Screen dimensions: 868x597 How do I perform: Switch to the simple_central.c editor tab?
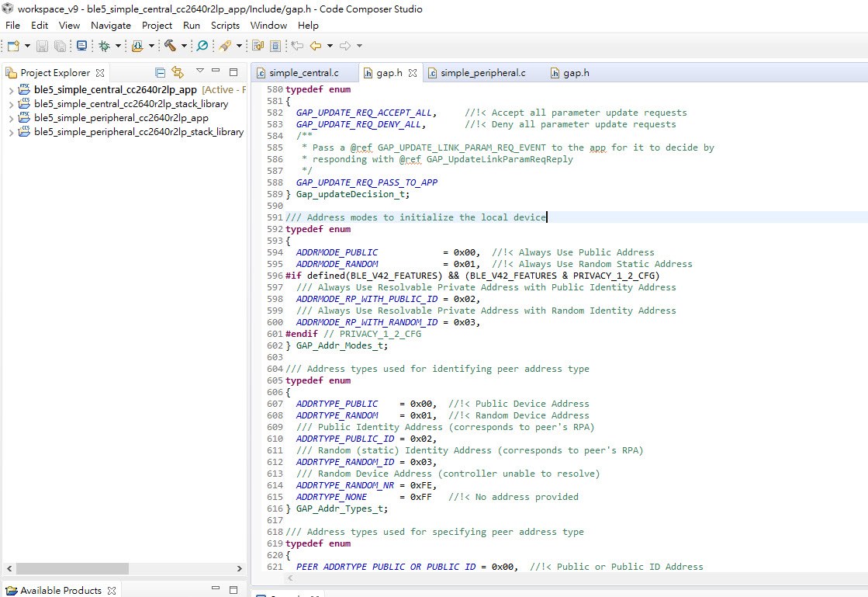[x=303, y=73]
